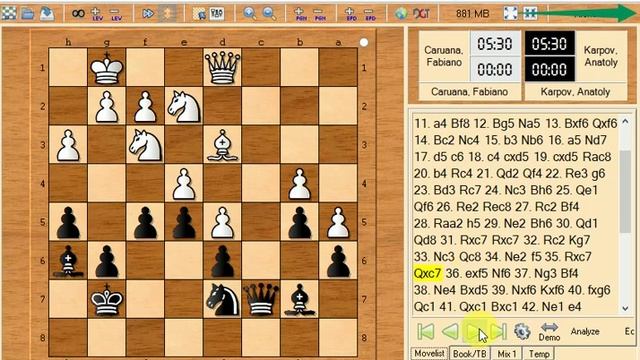Screen dimensions: 640x360
Task: Select the black queen on c7
Action: (x=261, y=300)
